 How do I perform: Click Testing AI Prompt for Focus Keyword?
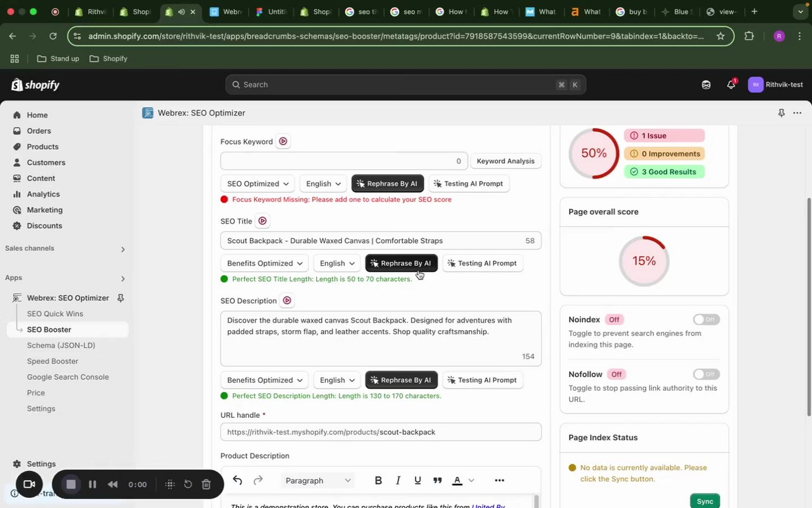pyautogui.click(x=469, y=184)
